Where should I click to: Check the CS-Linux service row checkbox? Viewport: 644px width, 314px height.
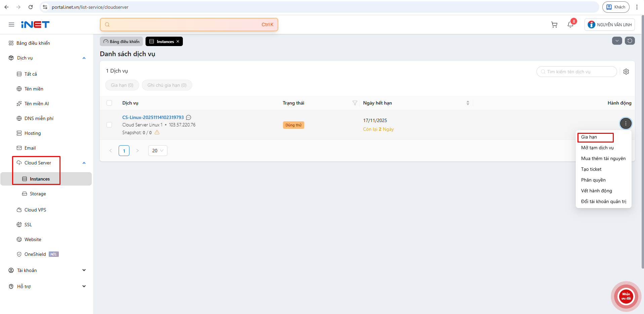tap(109, 125)
